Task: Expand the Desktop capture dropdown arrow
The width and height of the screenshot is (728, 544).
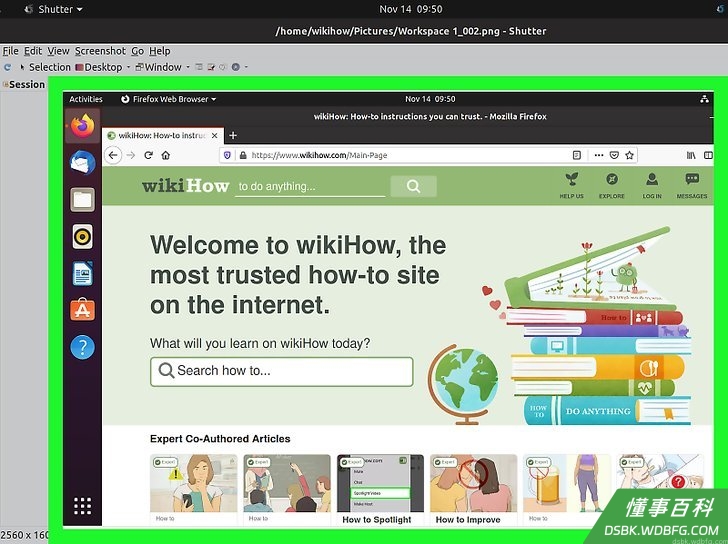Action: tap(129, 67)
